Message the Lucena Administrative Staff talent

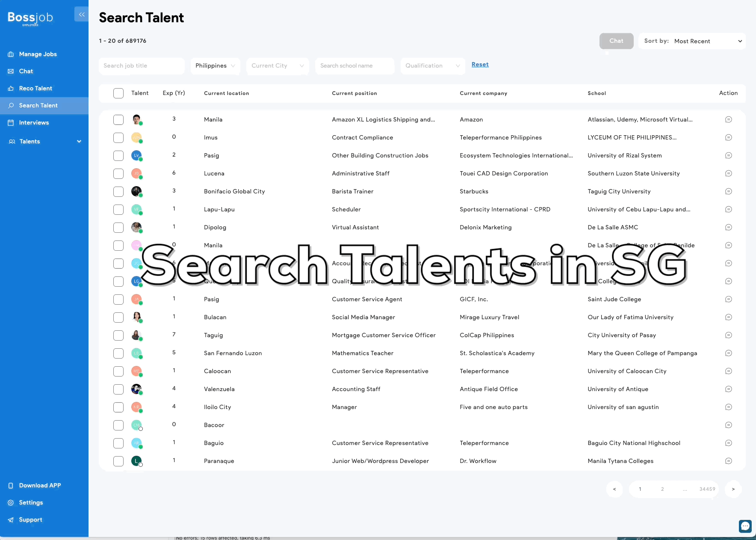[x=729, y=174]
